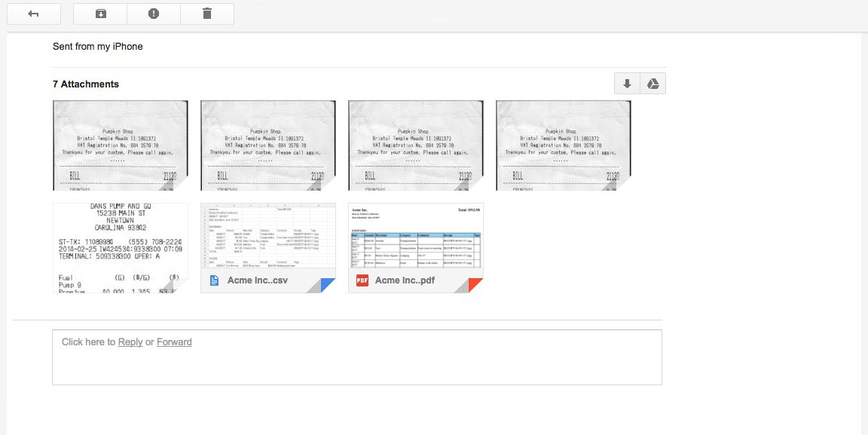The image size is (868, 435).
Task: Click the Reply link
Action: pos(130,342)
